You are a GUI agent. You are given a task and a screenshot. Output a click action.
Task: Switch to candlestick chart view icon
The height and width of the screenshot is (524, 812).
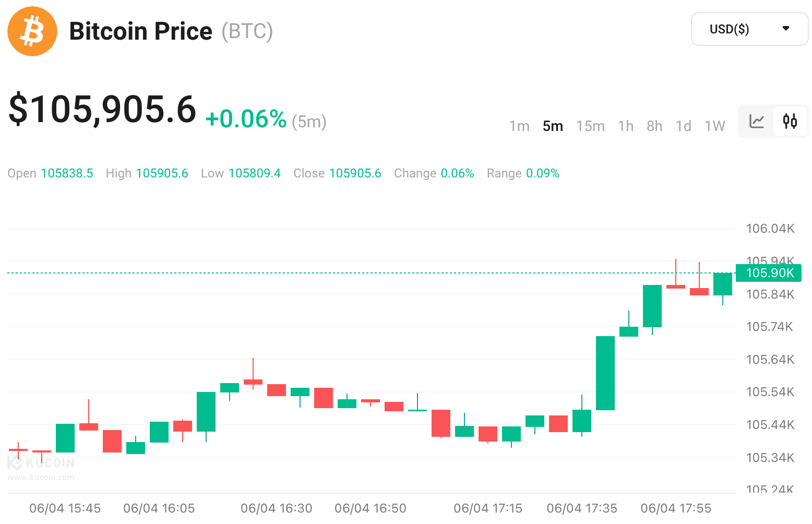[790, 122]
